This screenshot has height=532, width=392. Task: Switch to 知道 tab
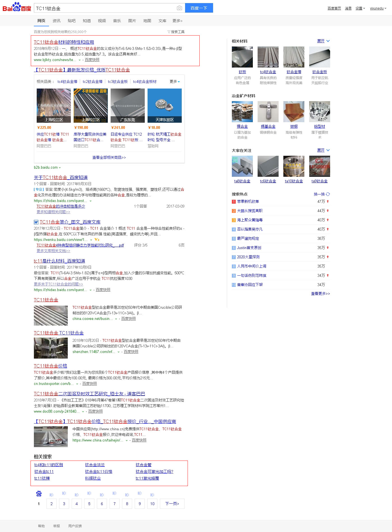[x=87, y=21]
